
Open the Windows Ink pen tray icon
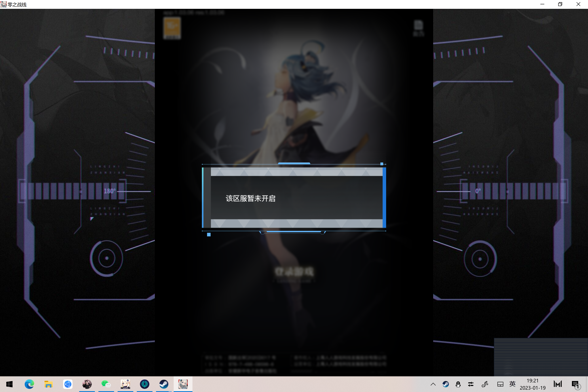tap(485, 384)
